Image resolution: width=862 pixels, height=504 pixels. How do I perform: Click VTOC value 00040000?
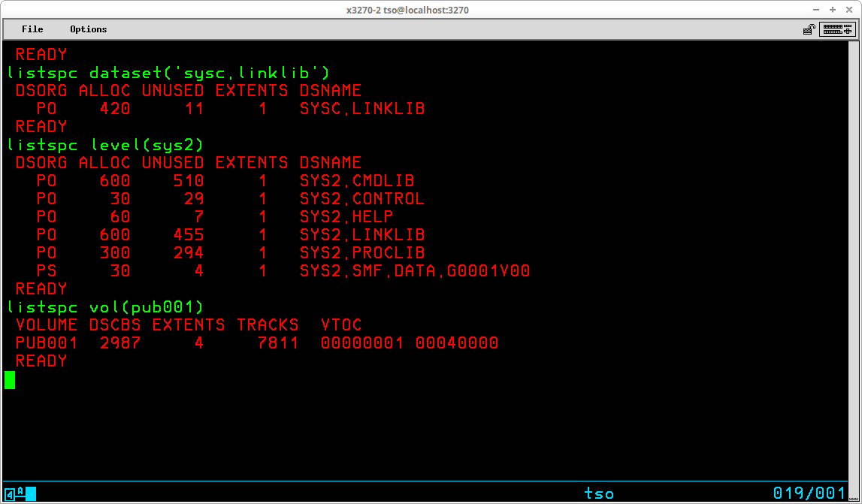click(457, 343)
